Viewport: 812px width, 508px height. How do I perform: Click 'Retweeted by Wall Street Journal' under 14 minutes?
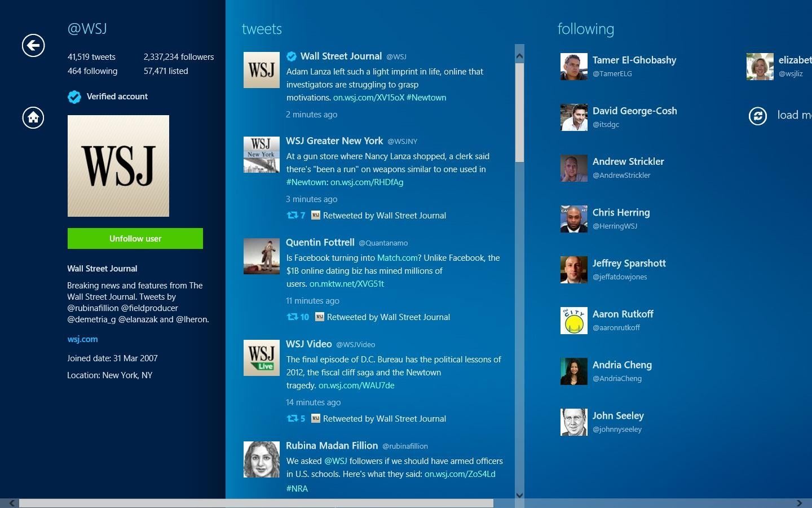click(385, 419)
